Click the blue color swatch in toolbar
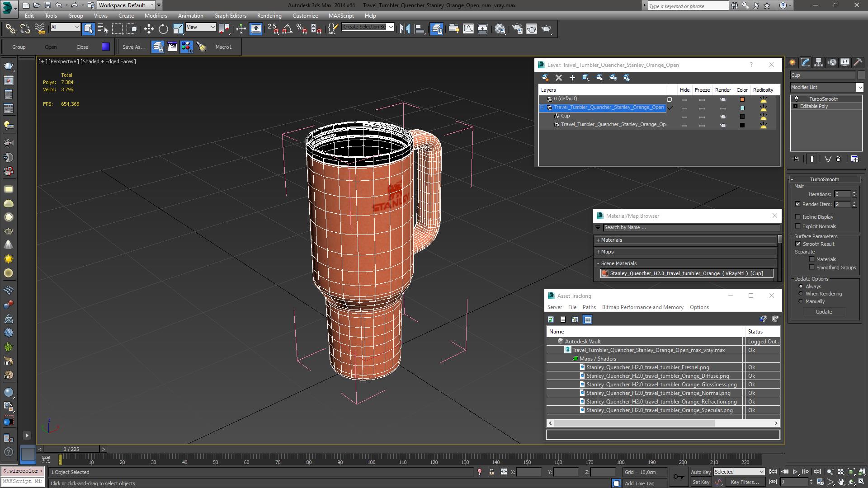 click(x=106, y=47)
